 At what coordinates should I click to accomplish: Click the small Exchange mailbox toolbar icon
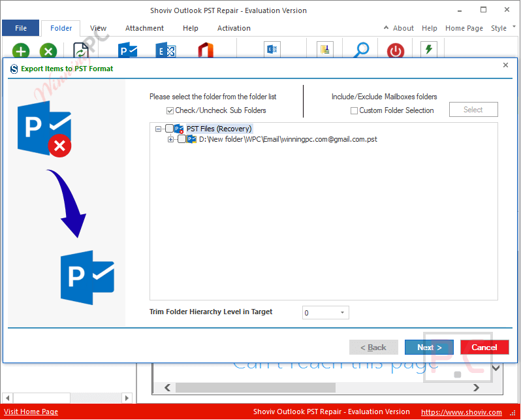[272, 49]
